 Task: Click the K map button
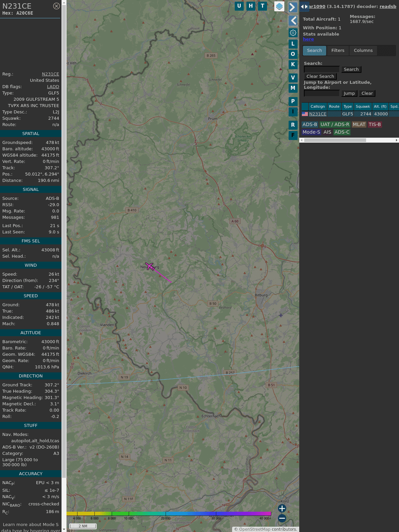point(293,65)
